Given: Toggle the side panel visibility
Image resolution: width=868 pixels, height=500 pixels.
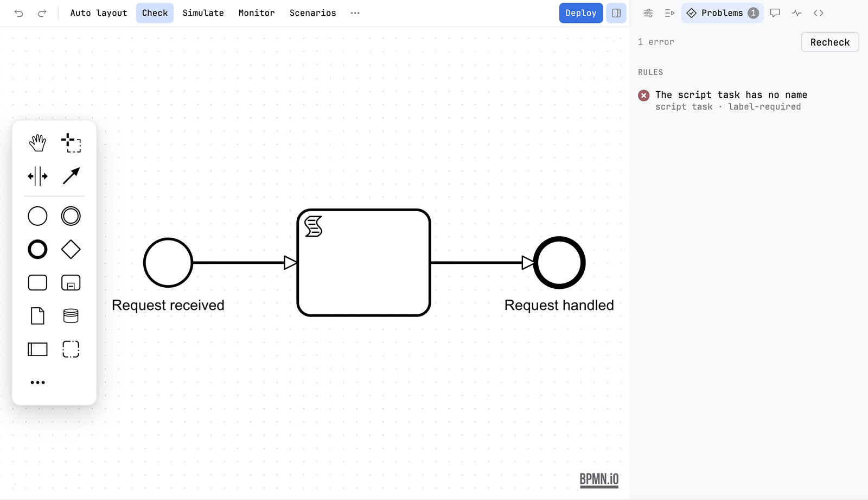Looking at the screenshot, I should click(616, 13).
